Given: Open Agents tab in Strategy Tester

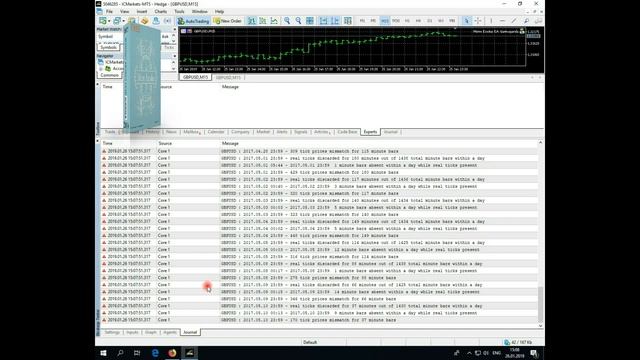Looking at the screenshot, I should pos(170,332).
